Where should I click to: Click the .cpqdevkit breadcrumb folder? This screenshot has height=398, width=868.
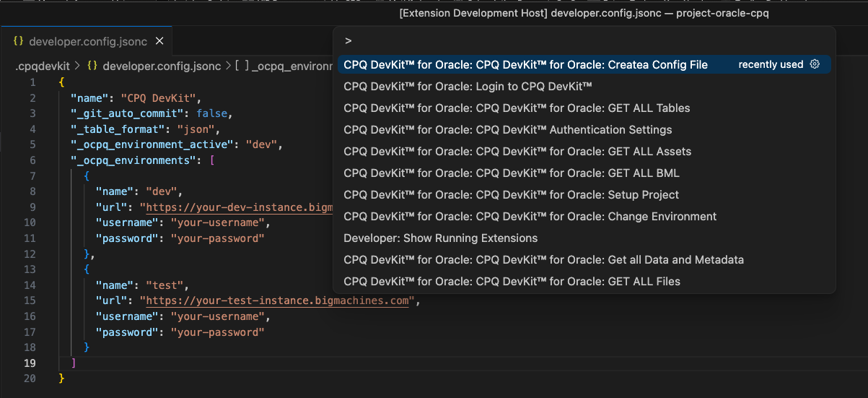(43, 66)
